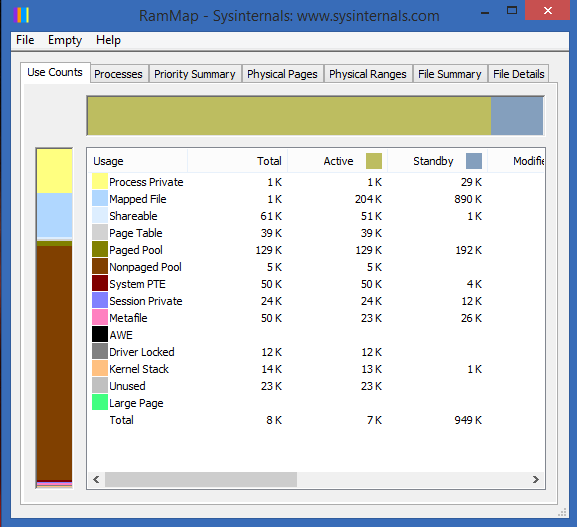
Task: Click the pale Shareable color swatch
Action: pos(100,215)
